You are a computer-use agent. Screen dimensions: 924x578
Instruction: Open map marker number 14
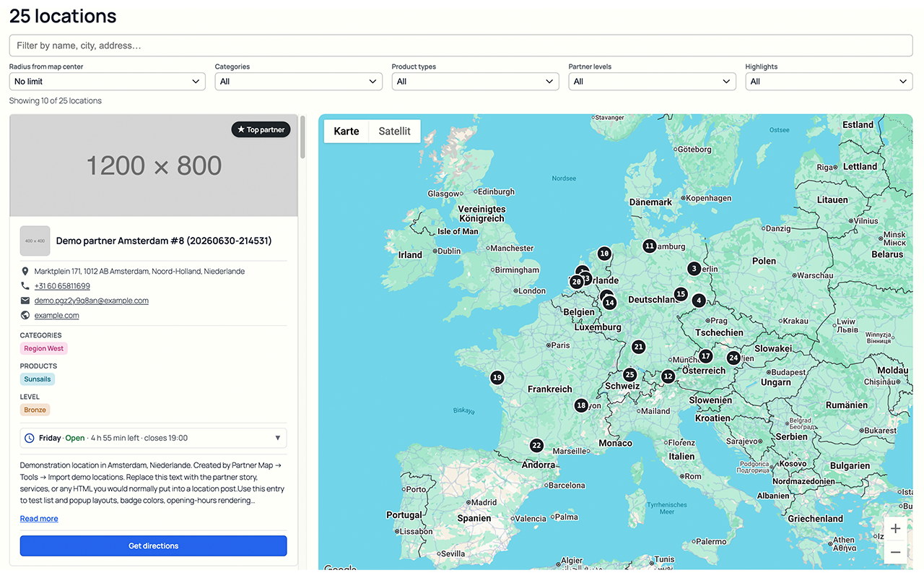[610, 303]
